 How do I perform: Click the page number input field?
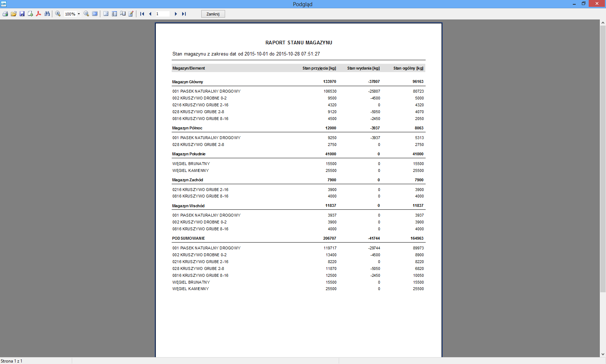(162, 14)
